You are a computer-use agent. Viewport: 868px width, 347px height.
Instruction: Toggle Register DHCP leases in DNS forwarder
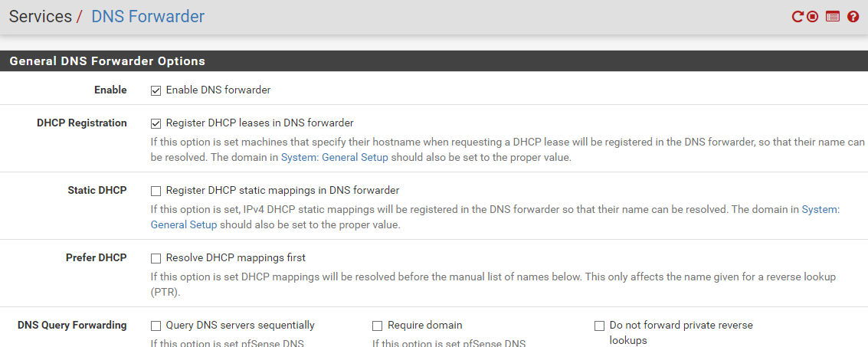(x=156, y=123)
